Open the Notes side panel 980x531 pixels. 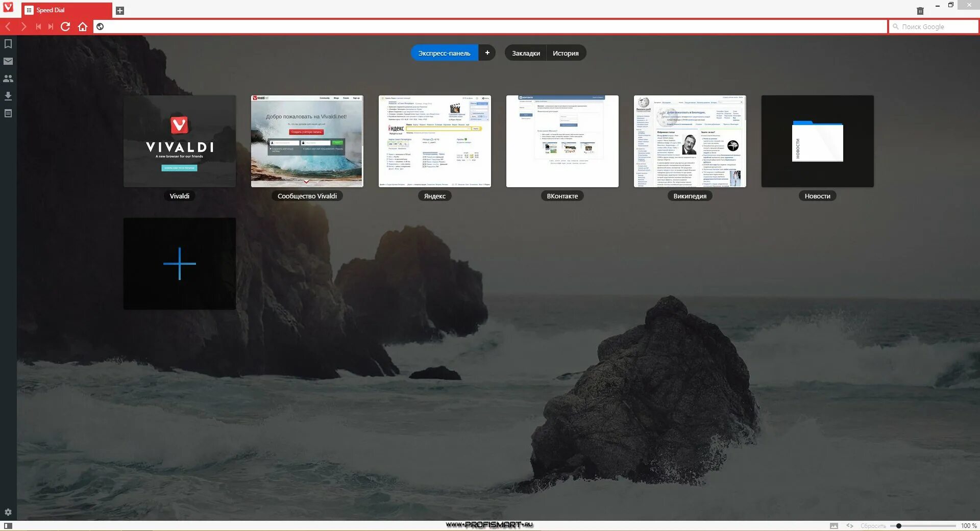[x=8, y=113]
